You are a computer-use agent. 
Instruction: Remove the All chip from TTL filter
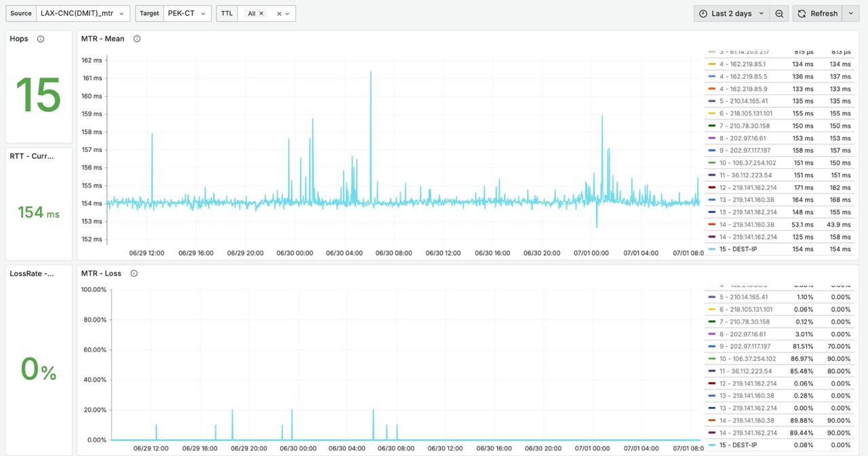(x=262, y=14)
